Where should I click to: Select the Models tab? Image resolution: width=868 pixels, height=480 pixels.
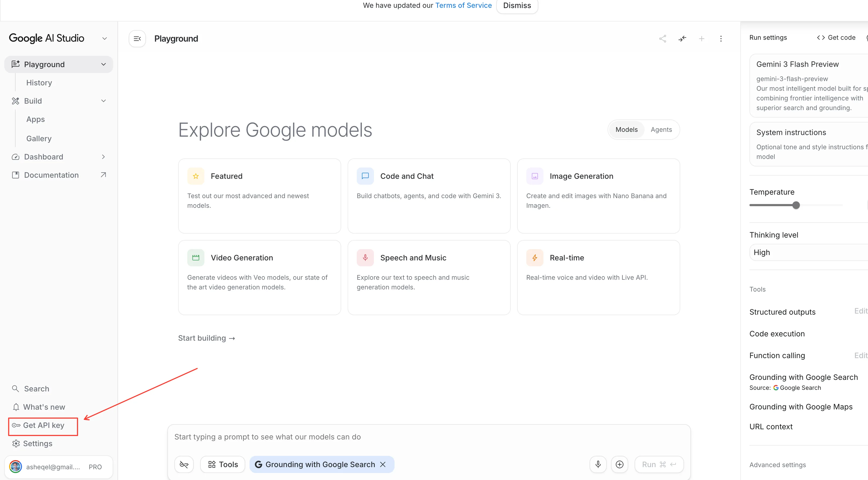tap(626, 129)
